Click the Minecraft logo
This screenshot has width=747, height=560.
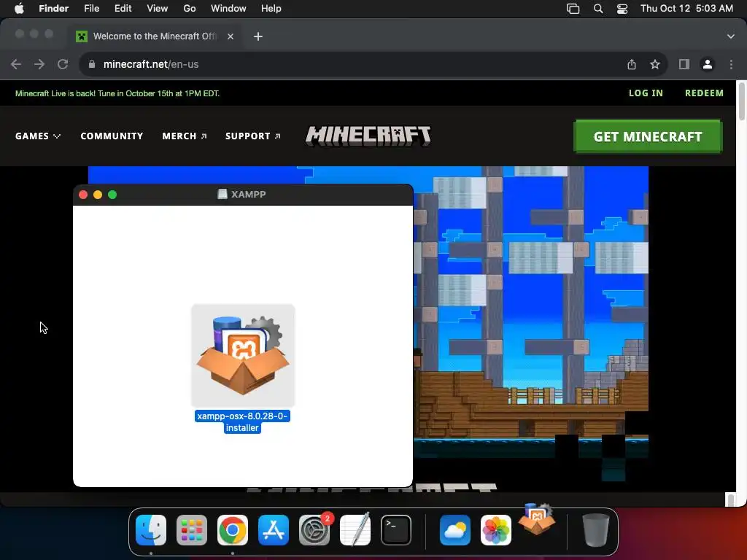tap(368, 136)
